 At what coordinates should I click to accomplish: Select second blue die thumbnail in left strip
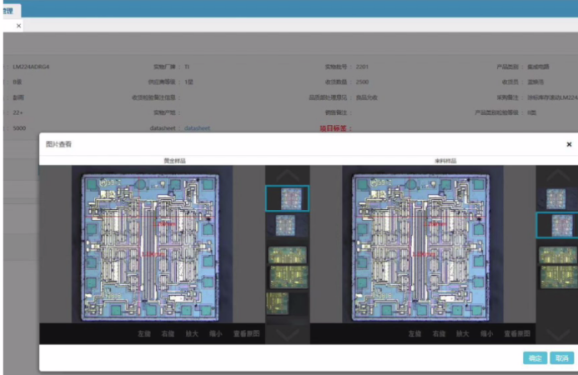pyautogui.click(x=286, y=225)
